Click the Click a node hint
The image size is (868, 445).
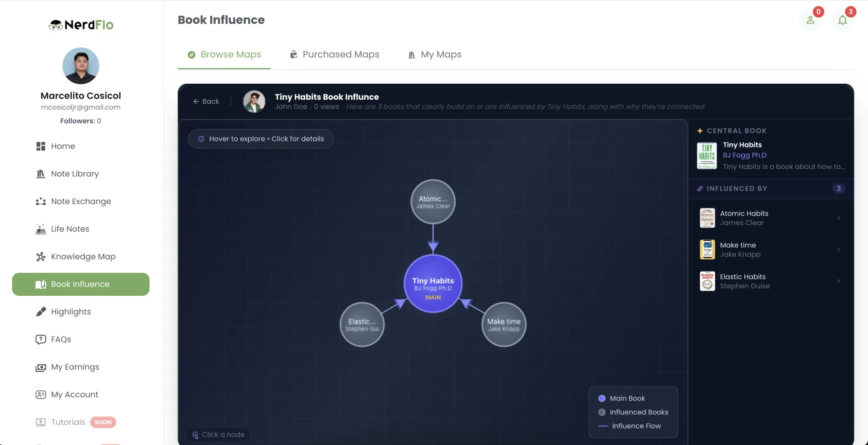(x=218, y=435)
